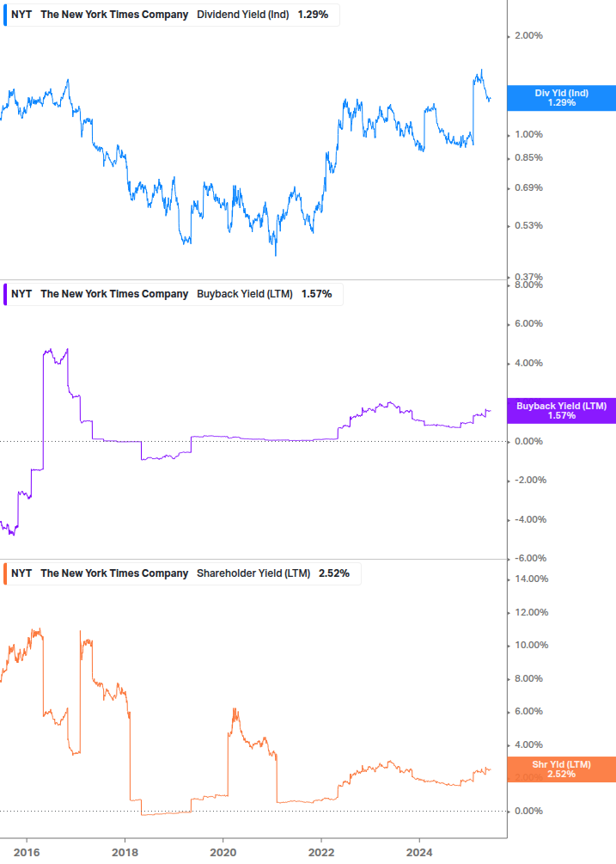616x864 pixels.
Task: Click the NYT ticker in the Dividend Yield legend
Action: [x=21, y=15]
